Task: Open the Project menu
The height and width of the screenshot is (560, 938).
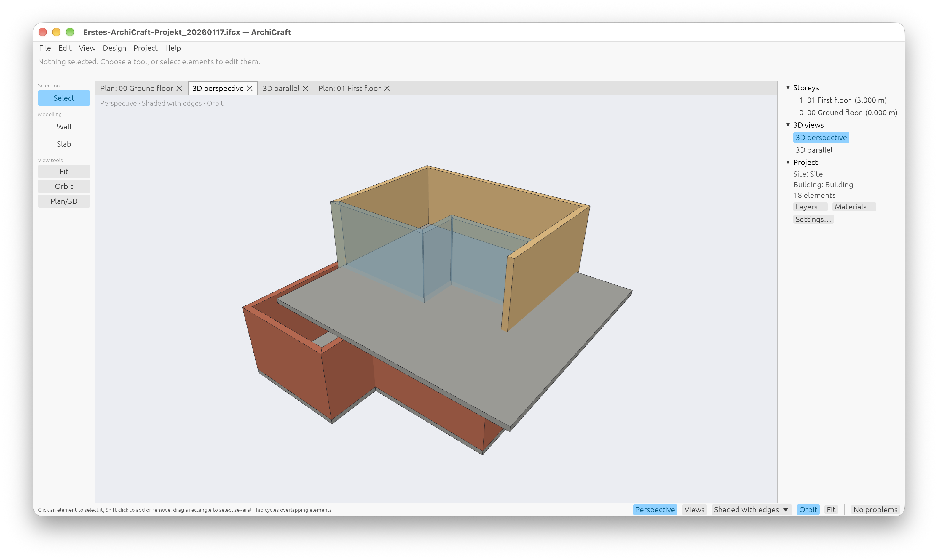Action: coord(145,48)
